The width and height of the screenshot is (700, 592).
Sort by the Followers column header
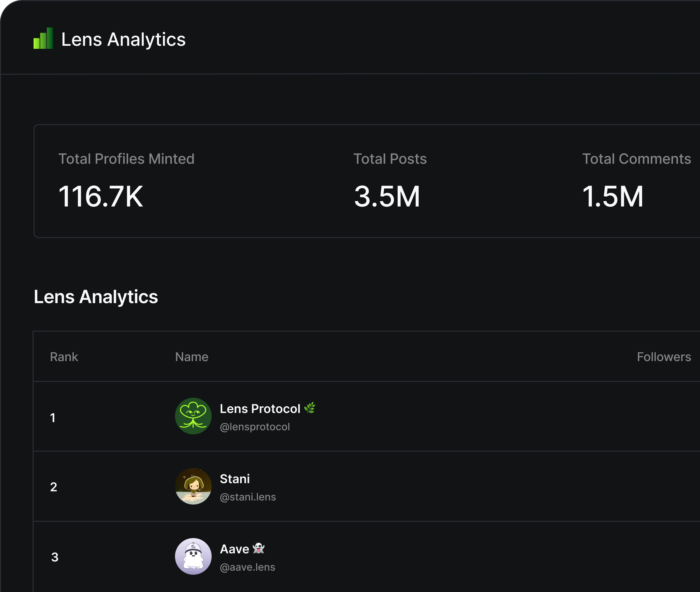tap(664, 357)
